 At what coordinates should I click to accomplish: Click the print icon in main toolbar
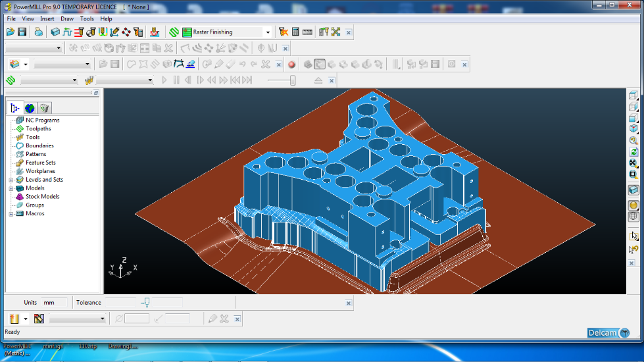(x=39, y=32)
